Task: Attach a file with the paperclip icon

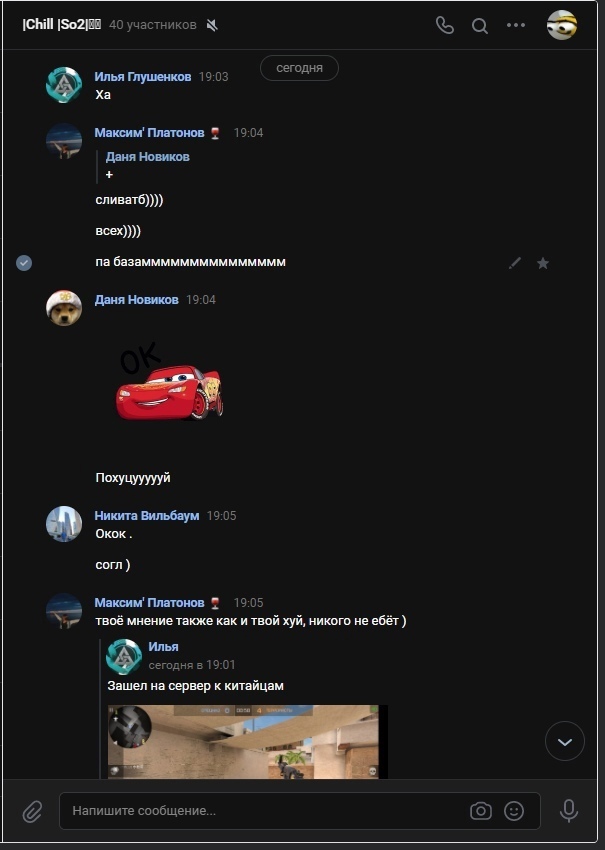Action: [32, 812]
